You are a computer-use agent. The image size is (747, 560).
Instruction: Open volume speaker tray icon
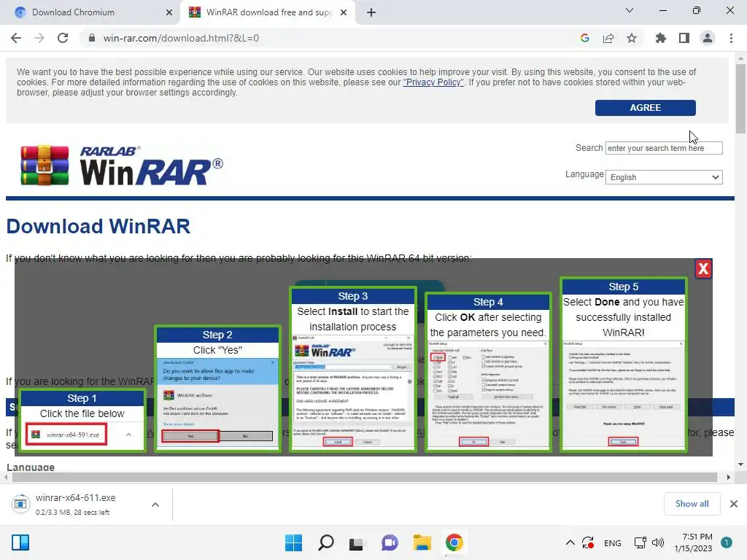click(658, 542)
